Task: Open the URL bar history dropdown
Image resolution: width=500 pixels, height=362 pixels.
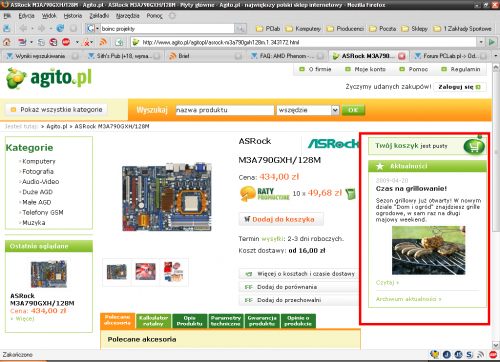Action: [x=481, y=42]
